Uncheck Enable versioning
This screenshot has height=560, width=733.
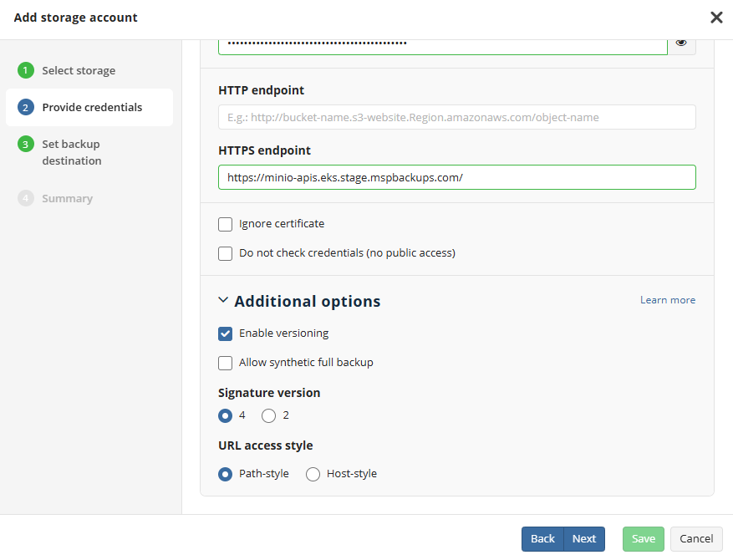(x=226, y=333)
